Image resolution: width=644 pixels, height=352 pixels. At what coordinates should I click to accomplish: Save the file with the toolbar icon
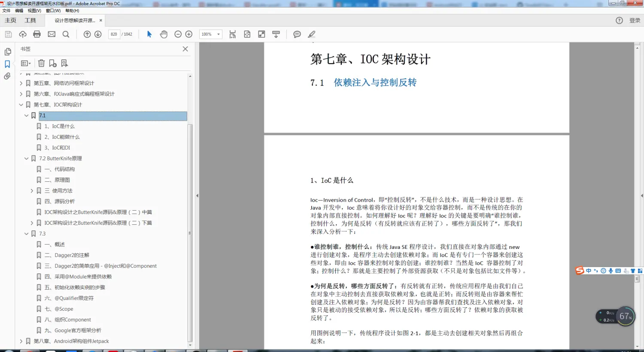8,34
